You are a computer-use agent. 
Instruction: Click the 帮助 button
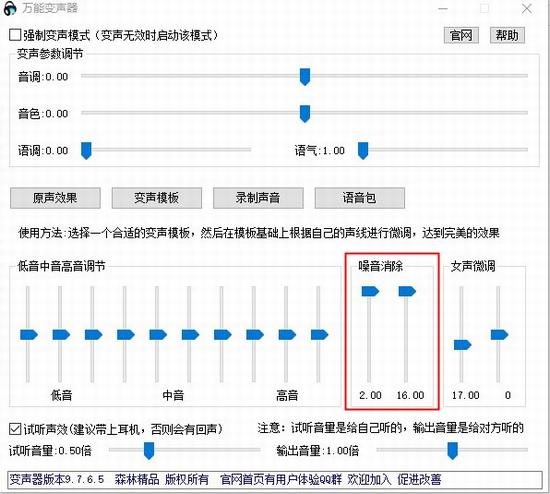click(507, 35)
